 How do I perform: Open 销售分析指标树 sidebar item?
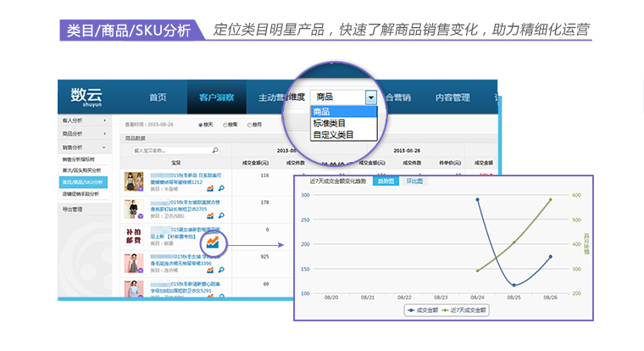click(x=79, y=159)
